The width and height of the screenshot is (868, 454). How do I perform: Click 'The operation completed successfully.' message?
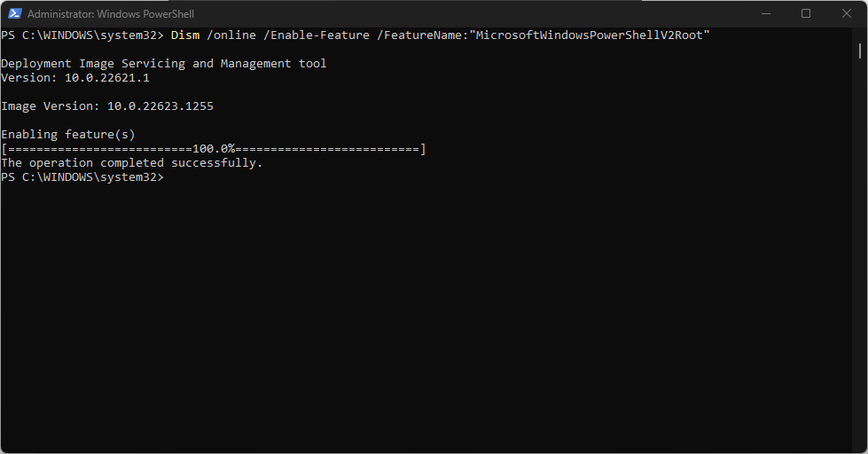132,163
